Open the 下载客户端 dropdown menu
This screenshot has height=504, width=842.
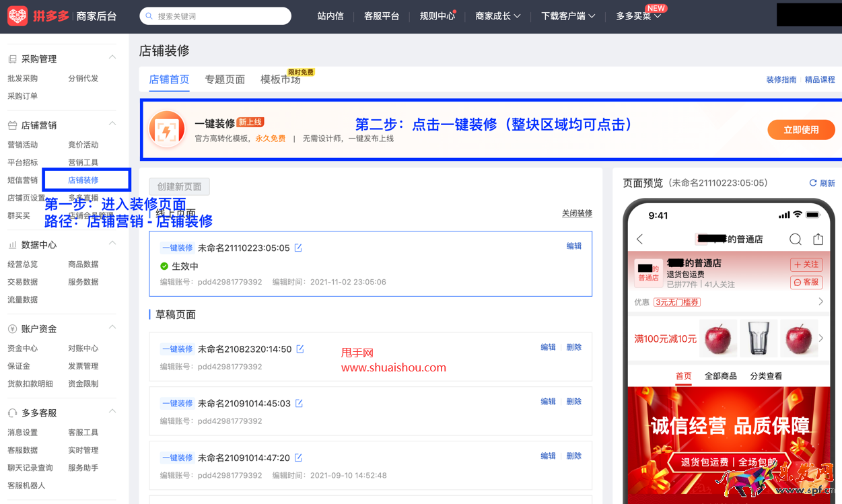coord(567,16)
